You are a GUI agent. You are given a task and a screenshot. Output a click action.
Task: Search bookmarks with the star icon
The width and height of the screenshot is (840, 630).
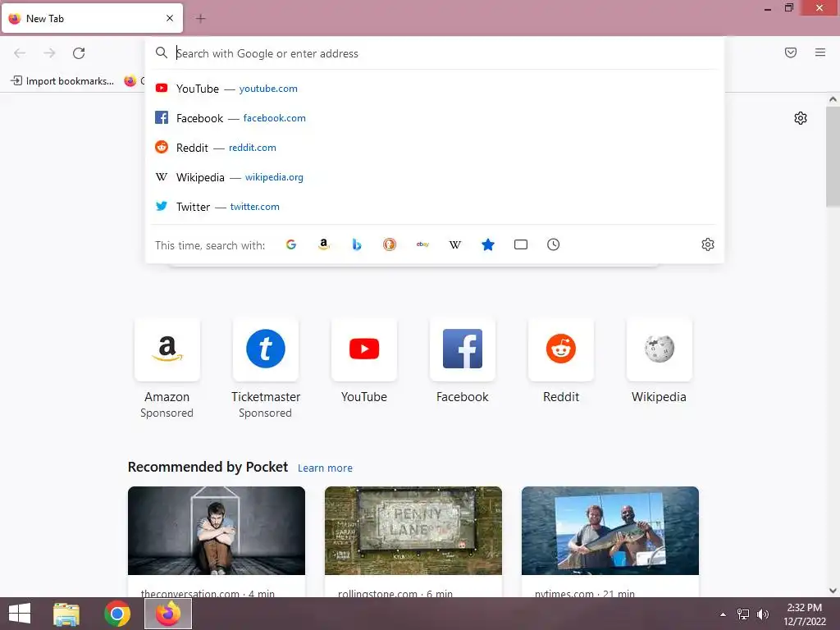[x=488, y=244]
